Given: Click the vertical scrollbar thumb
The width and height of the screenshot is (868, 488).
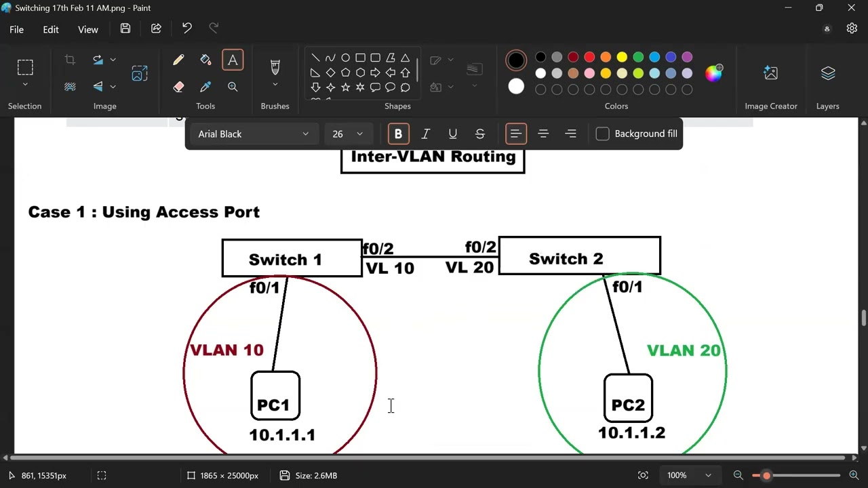Looking at the screenshot, I should [863, 317].
